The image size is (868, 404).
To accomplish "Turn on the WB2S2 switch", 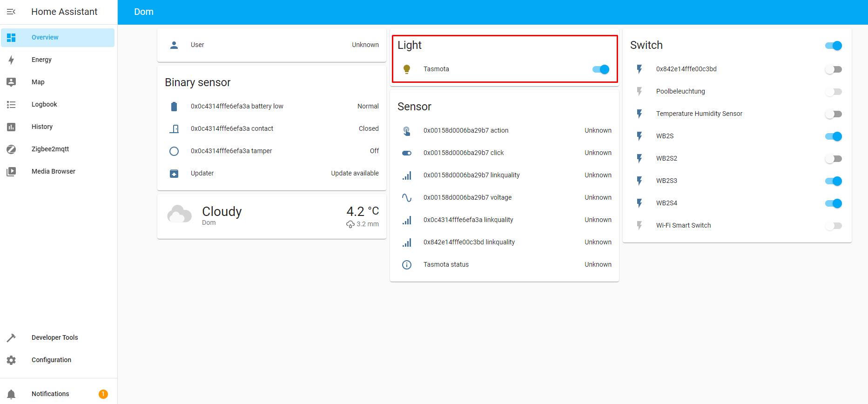I will click(834, 159).
